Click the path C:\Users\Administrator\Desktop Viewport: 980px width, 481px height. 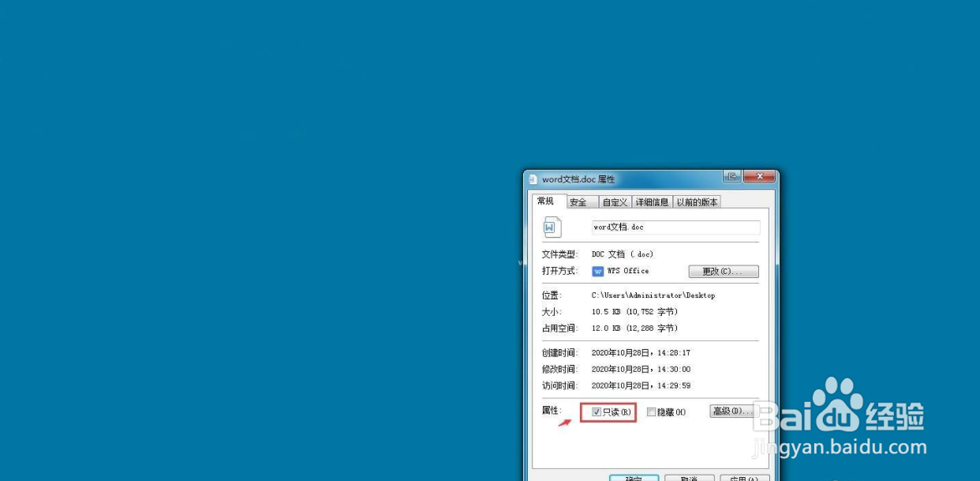(x=653, y=295)
